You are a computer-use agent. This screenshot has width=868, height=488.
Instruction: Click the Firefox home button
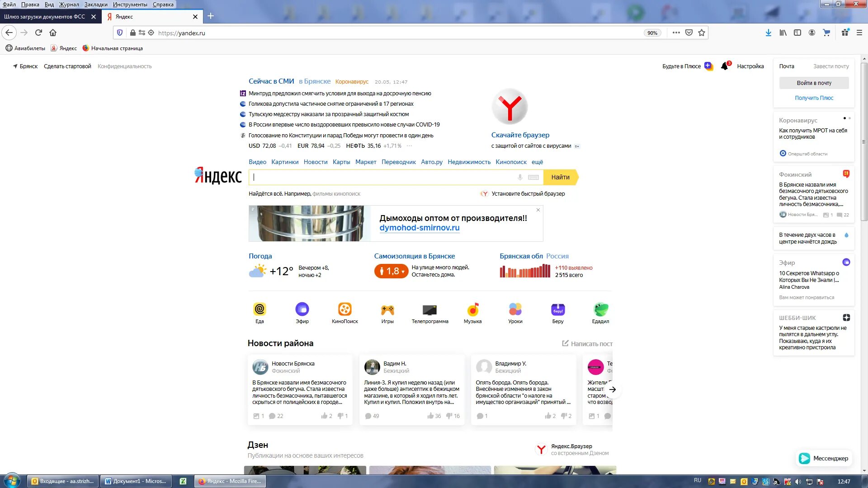click(x=53, y=33)
